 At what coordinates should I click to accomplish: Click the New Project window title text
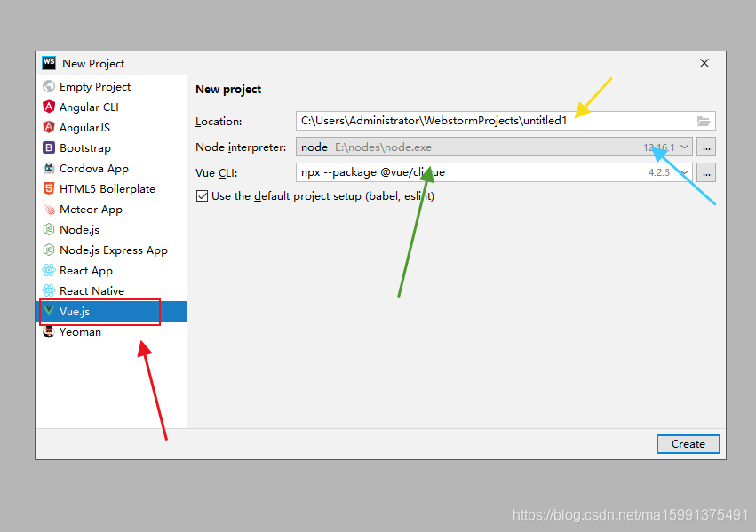[93, 64]
